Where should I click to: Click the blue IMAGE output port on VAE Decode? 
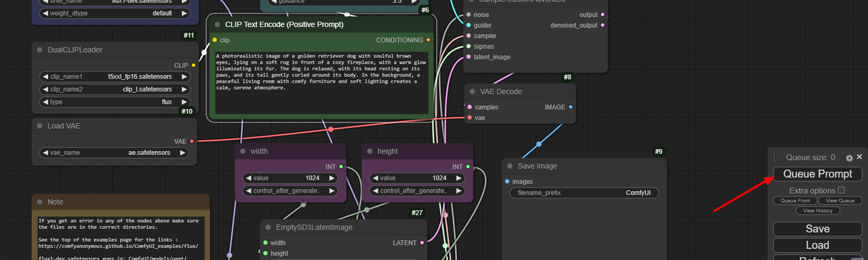(570, 107)
